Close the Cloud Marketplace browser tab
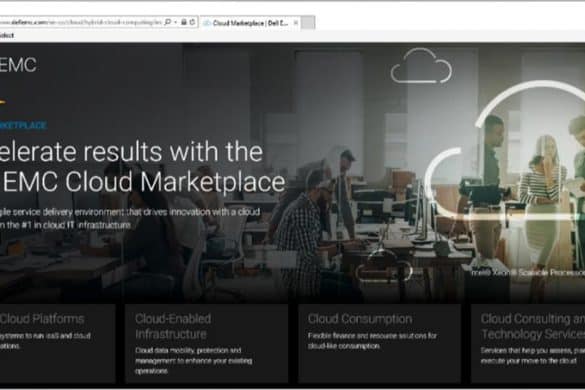The height and width of the screenshot is (390, 585). 295,23
